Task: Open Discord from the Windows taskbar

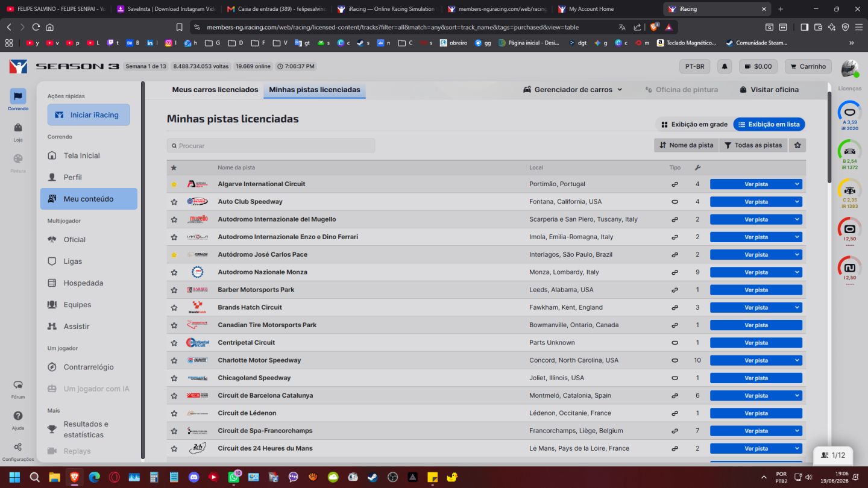Action: (x=193, y=477)
